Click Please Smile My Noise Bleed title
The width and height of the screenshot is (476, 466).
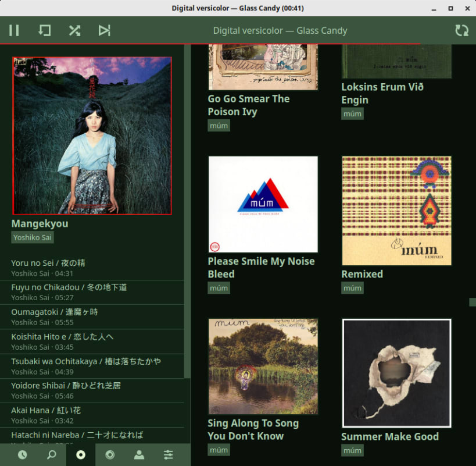point(261,268)
